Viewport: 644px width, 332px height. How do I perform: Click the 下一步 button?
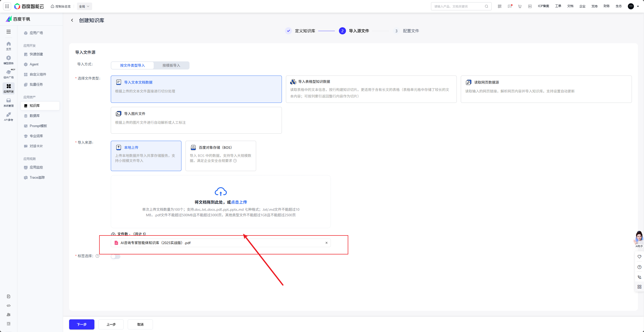pos(82,324)
